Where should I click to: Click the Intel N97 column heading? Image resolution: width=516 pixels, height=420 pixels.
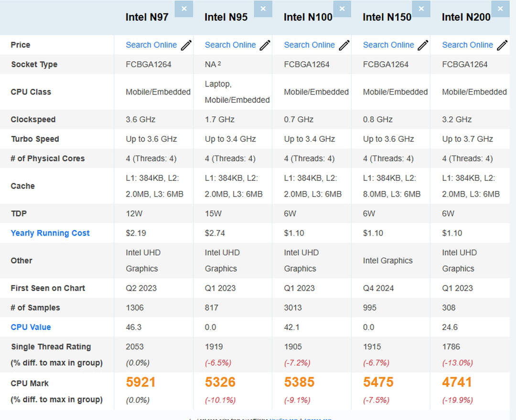coord(147,17)
